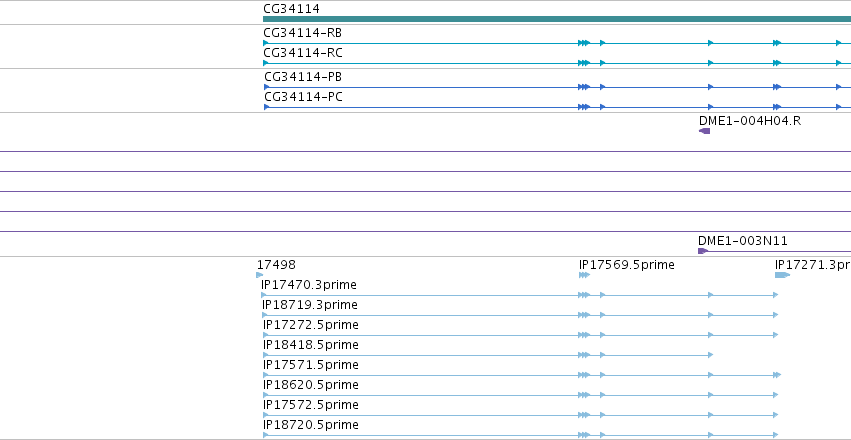Click the CG34114-PC start arrow glyph
The image size is (851, 440).
tap(266, 107)
